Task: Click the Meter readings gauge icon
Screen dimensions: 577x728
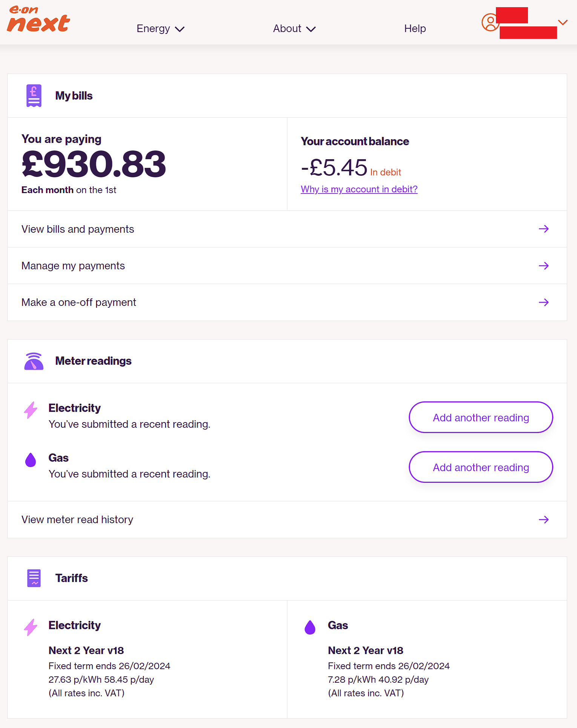Action: pos(34,361)
